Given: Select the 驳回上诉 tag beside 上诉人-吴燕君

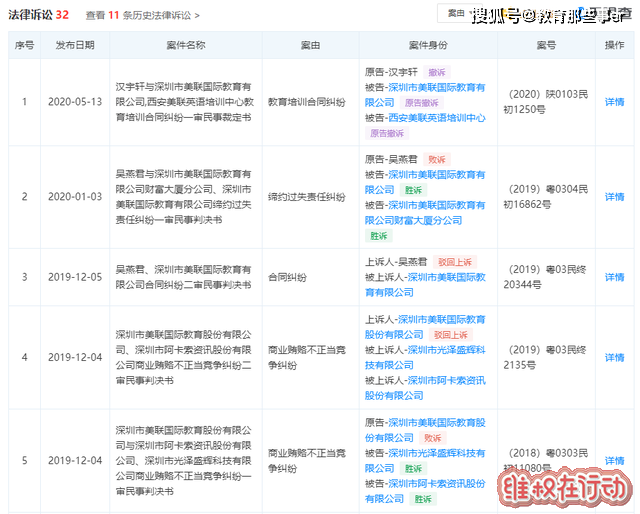Looking at the screenshot, I should (x=455, y=262).
